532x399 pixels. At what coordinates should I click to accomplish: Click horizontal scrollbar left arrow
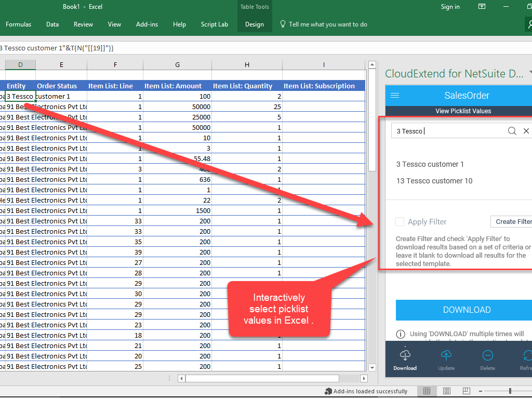pos(181,378)
